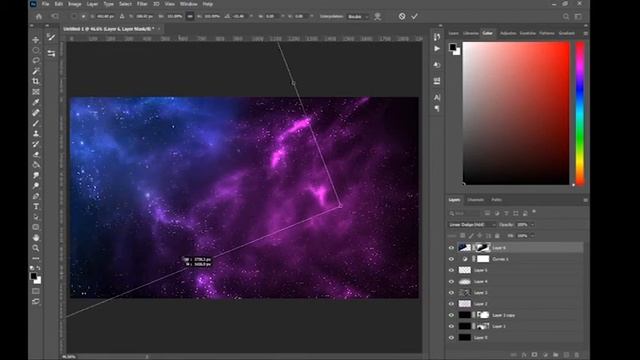This screenshot has height=360, width=640.
Task: Click the hue spectrum slider
Action: [x=580, y=113]
